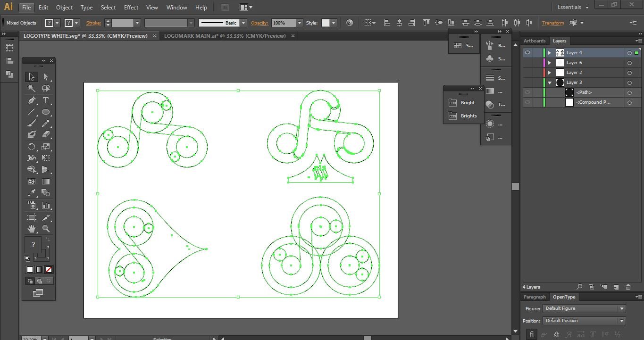This screenshot has height=340, width=644.
Task: Switch to LOGOMARK MAIN.ai document tab
Action: point(225,36)
